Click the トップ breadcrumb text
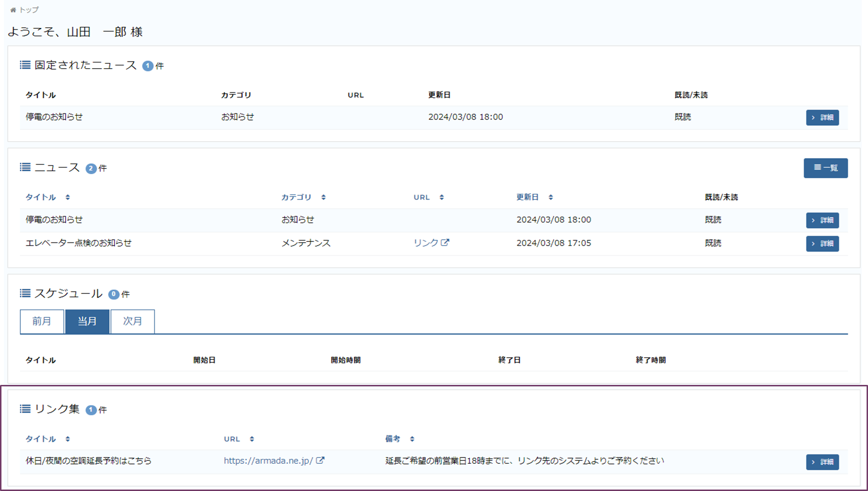868x491 pixels. [29, 10]
